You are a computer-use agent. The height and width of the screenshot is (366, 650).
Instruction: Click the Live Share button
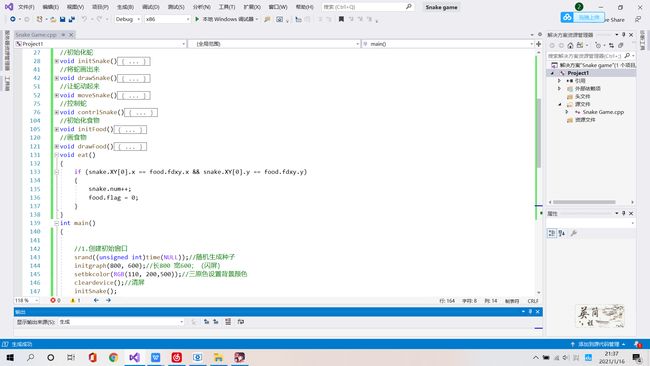[614, 19]
